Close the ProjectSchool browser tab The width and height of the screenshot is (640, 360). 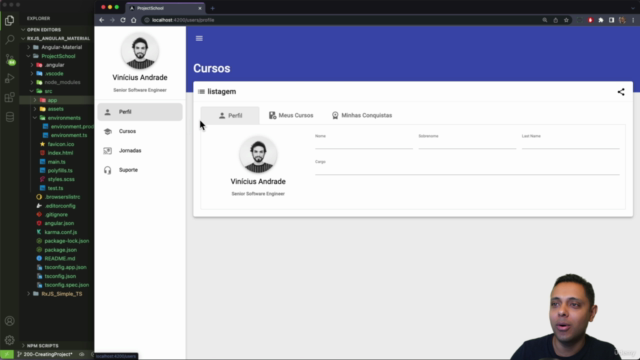click(200, 8)
